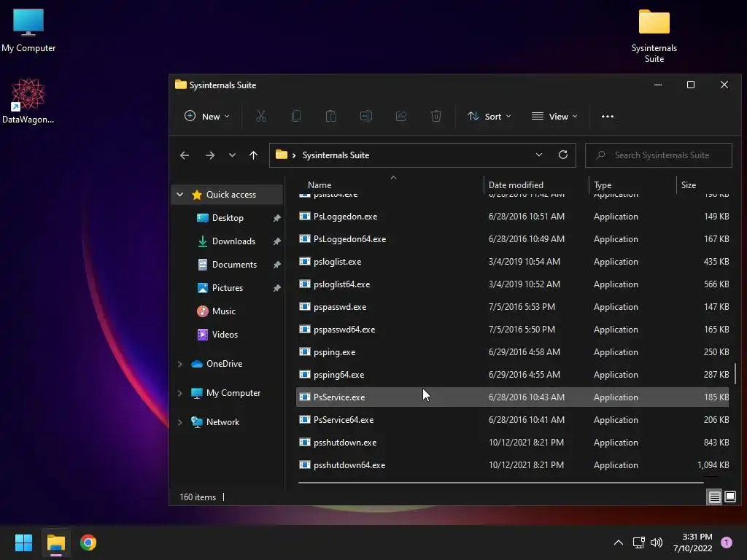Open the Sort options dropdown
The width and height of the screenshot is (747, 560).
[489, 116]
